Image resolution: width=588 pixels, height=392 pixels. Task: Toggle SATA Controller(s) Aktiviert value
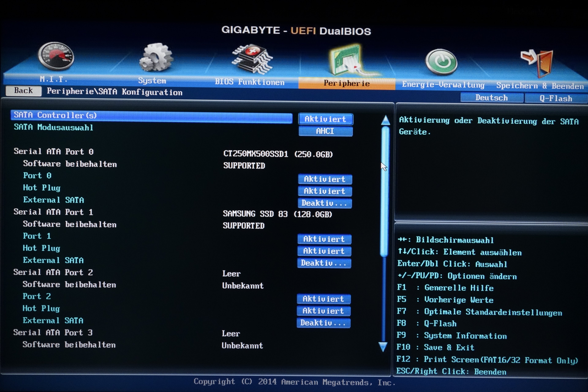click(x=325, y=119)
